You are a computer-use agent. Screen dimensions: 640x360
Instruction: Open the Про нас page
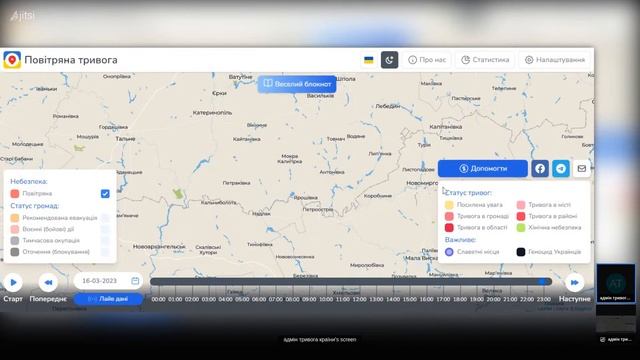point(427,60)
